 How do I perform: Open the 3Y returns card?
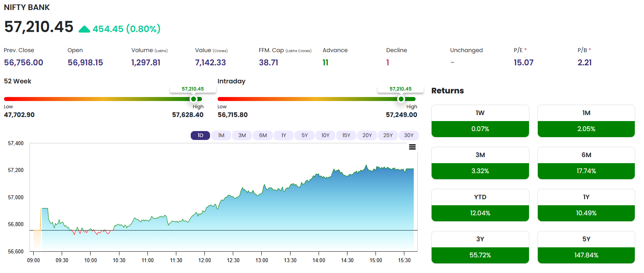tap(480, 247)
